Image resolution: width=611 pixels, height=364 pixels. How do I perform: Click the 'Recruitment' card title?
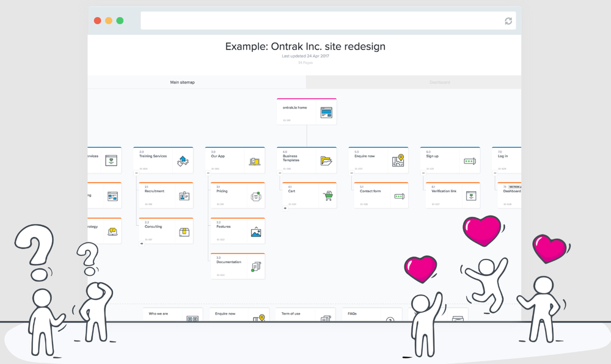(x=155, y=191)
